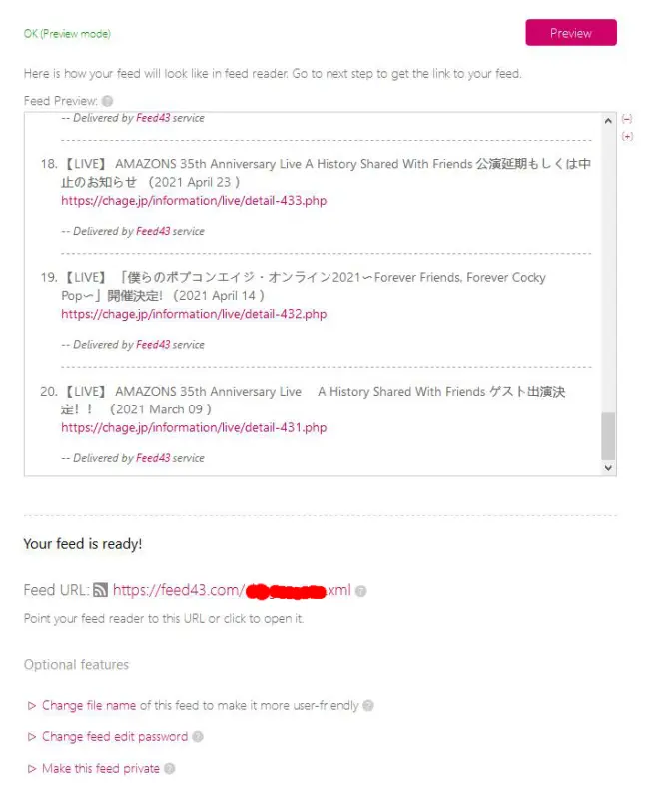Click Feed43 link under item 20

tap(153, 458)
